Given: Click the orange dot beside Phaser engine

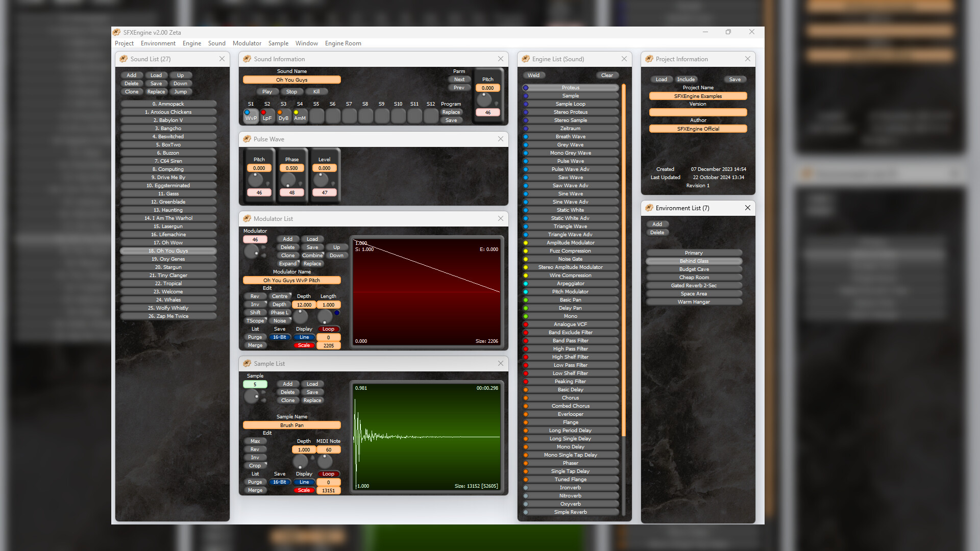Looking at the screenshot, I should 526,463.
